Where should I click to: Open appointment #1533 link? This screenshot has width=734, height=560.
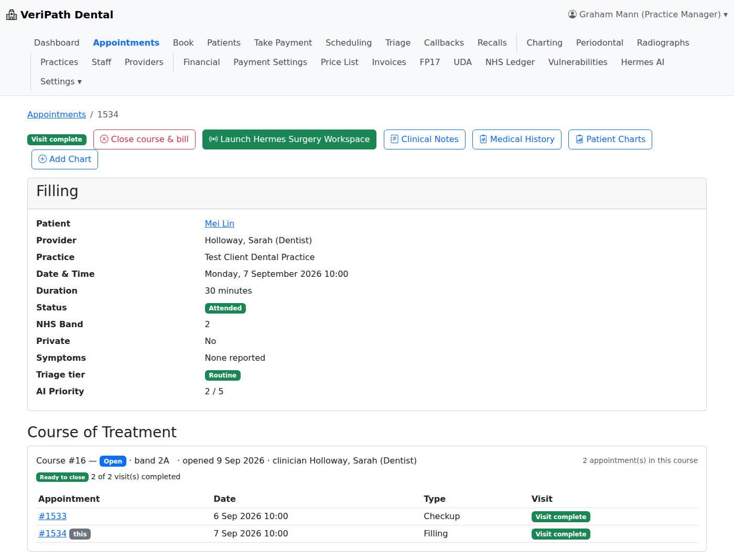52,516
